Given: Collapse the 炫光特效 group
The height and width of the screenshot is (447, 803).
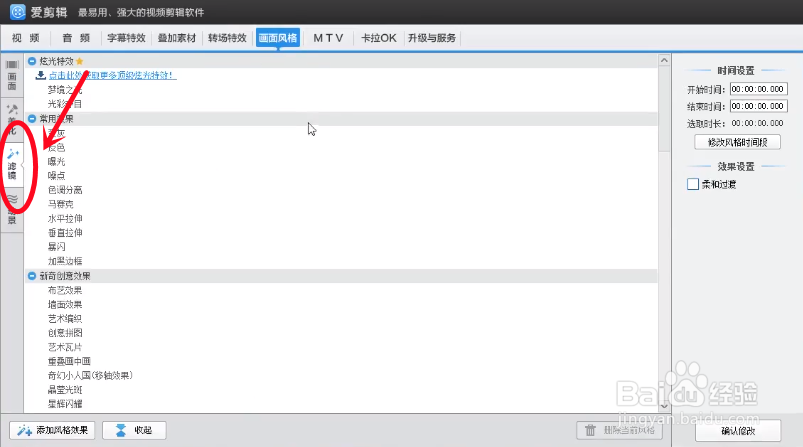Looking at the screenshot, I should click(32, 61).
